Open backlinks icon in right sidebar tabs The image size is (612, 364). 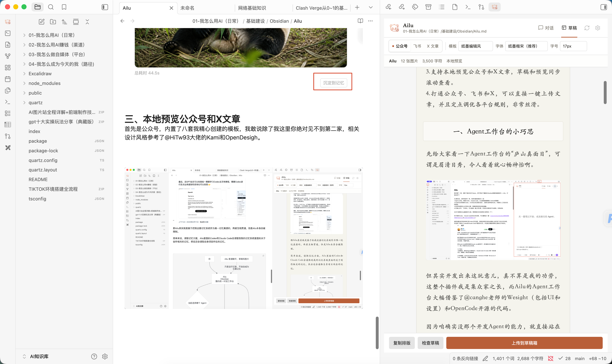pos(388,7)
